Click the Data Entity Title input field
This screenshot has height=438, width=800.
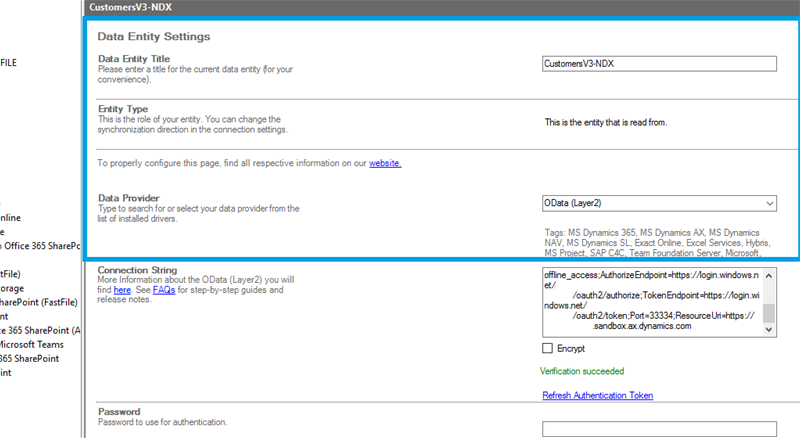[658, 63]
